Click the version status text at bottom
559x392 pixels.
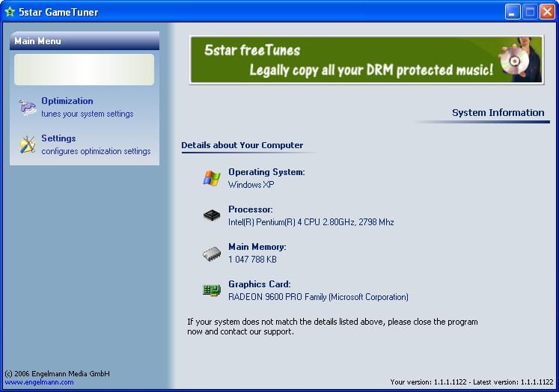pyautogui.click(x=471, y=382)
